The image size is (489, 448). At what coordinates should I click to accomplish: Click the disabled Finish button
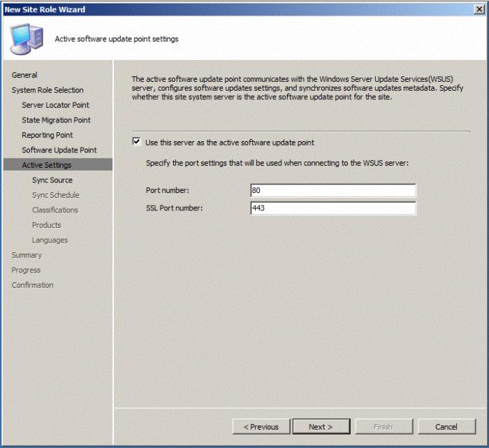(x=384, y=426)
